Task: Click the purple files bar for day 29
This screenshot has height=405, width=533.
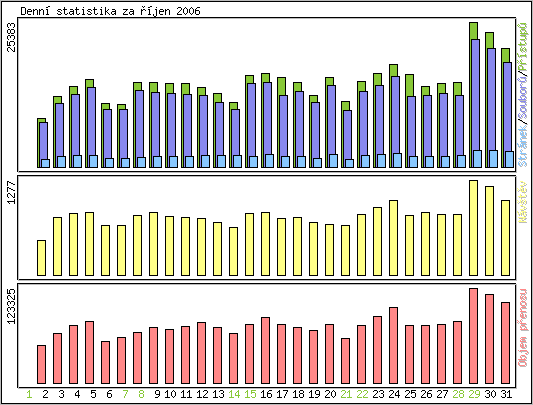Action: (476, 95)
